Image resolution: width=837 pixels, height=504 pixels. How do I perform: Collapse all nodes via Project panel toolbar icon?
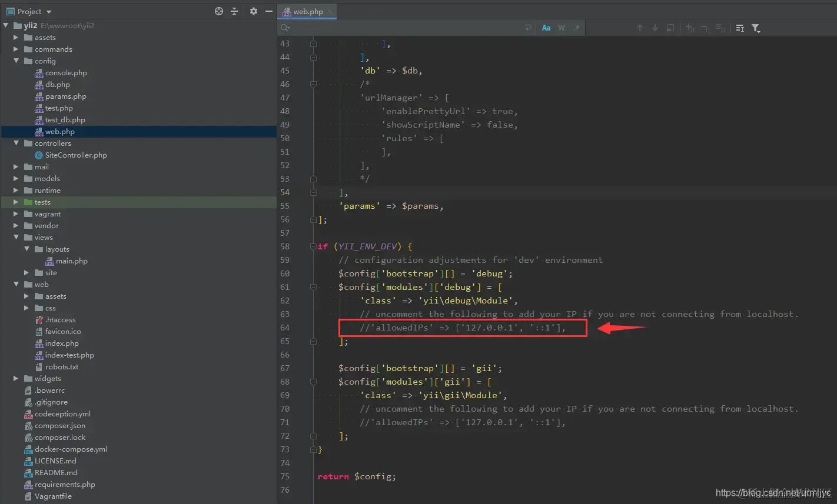tap(234, 11)
